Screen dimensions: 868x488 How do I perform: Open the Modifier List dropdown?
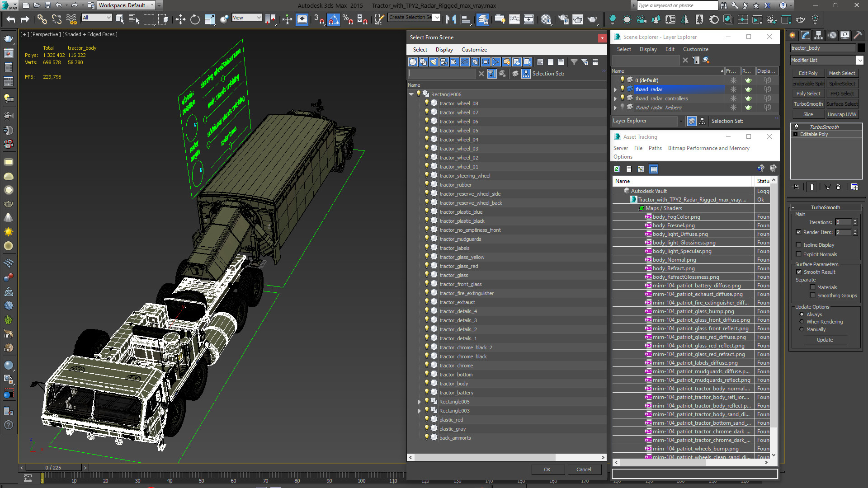(826, 60)
